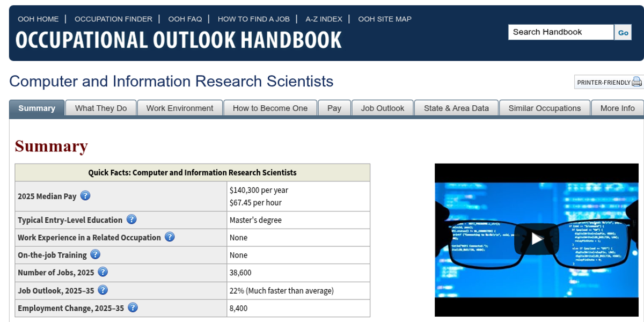644x322 pixels.
Task: Click the $140,300 per year value
Action: (x=259, y=190)
